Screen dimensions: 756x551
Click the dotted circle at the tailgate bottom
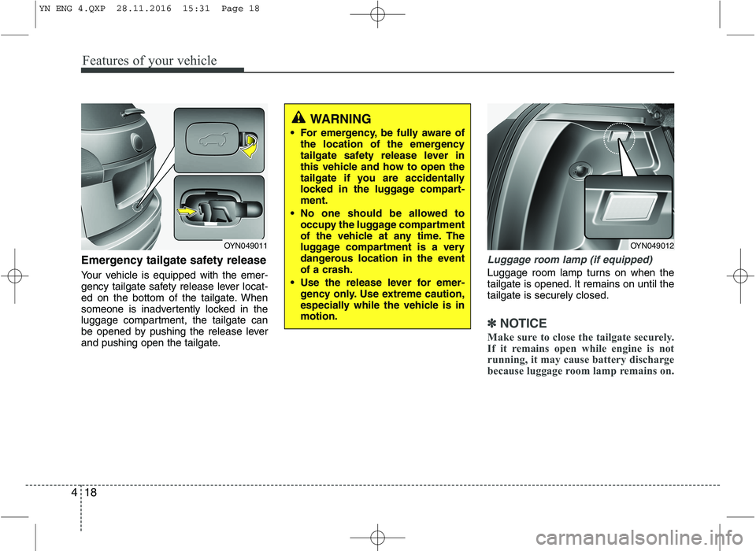(x=138, y=206)
